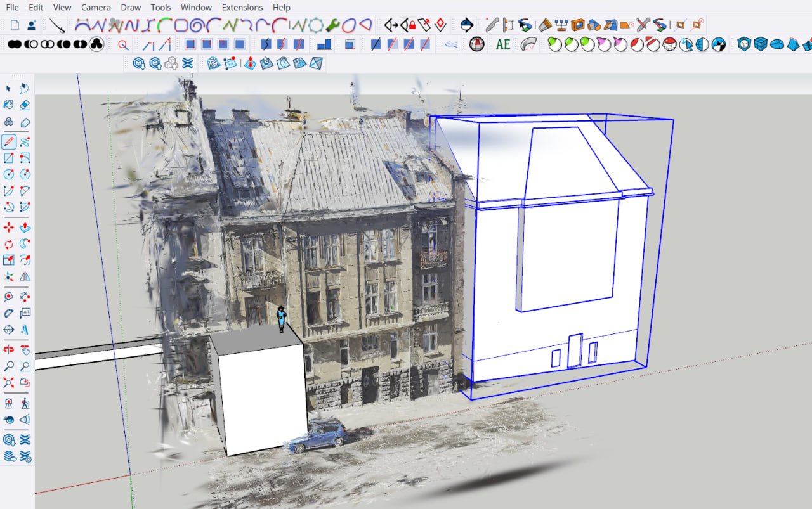The image size is (812, 509).
Task: Choose the Select arrow tool
Action: [x=8, y=89]
